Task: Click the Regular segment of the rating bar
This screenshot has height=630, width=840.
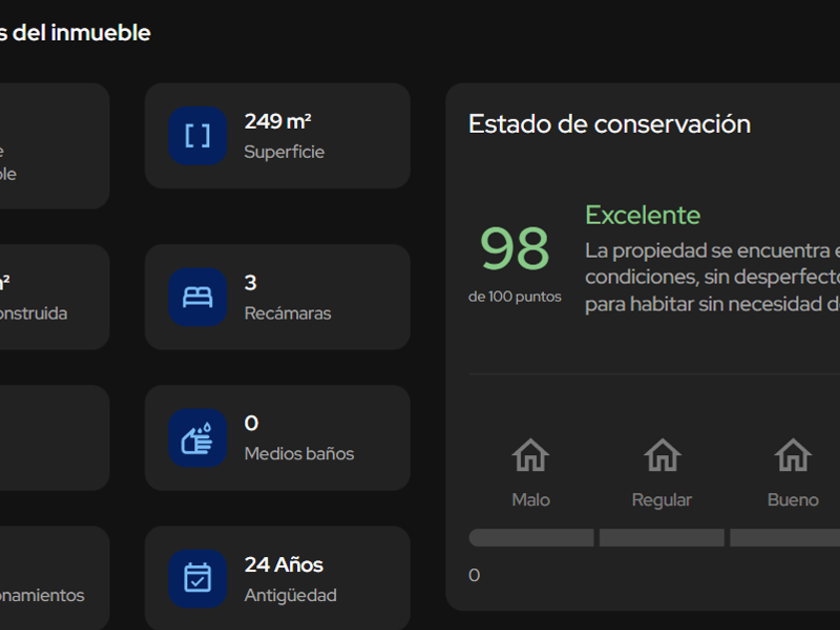Action: click(662, 537)
